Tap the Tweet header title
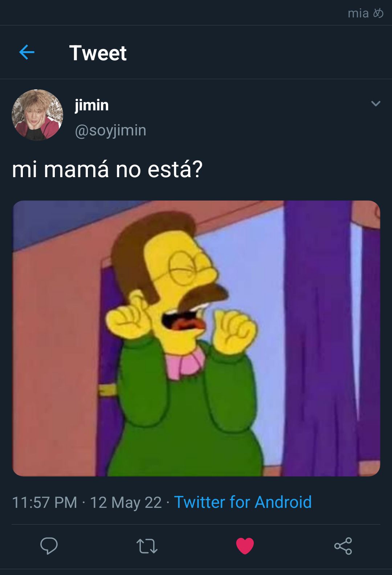392x575 pixels. pos(98,53)
